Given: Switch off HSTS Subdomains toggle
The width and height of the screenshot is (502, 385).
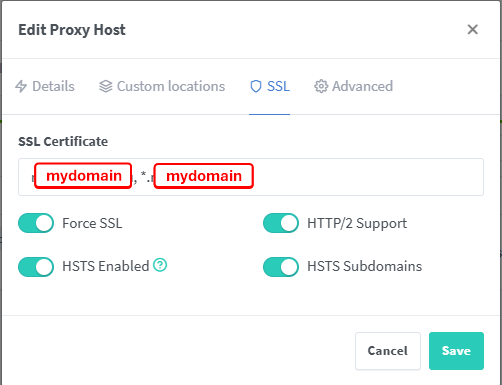Looking at the screenshot, I should [x=281, y=267].
